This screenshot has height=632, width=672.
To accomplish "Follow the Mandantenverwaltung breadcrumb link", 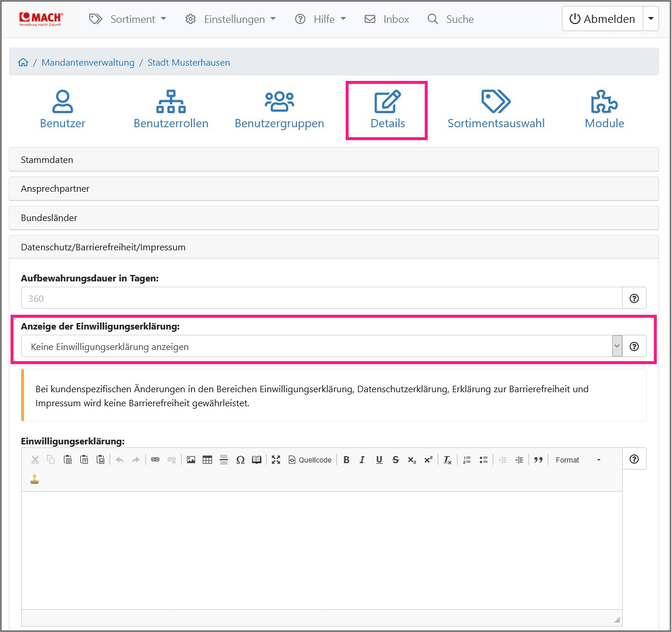I will pyautogui.click(x=88, y=63).
